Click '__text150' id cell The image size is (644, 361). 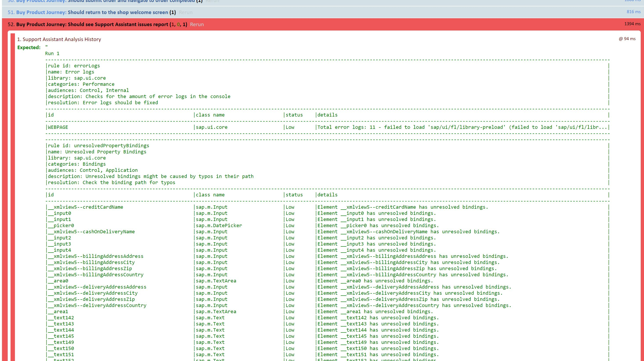click(x=61, y=348)
